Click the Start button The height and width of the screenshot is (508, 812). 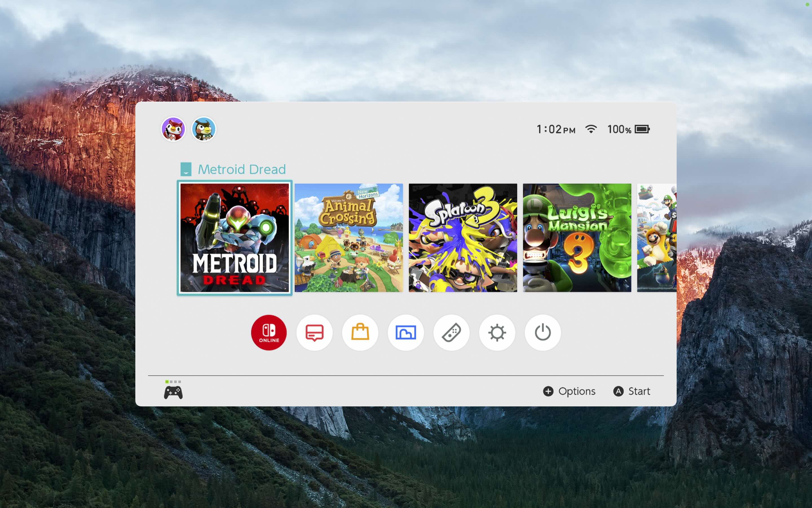tap(632, 391)
